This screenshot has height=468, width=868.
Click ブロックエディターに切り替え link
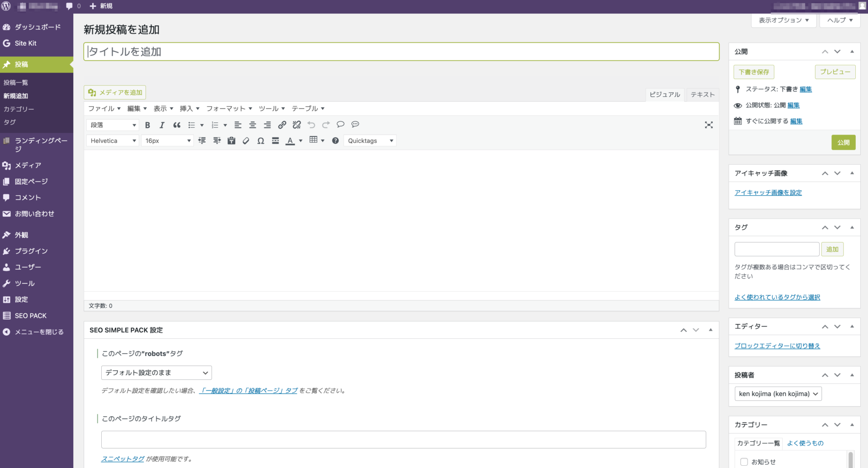click(777, 346)
